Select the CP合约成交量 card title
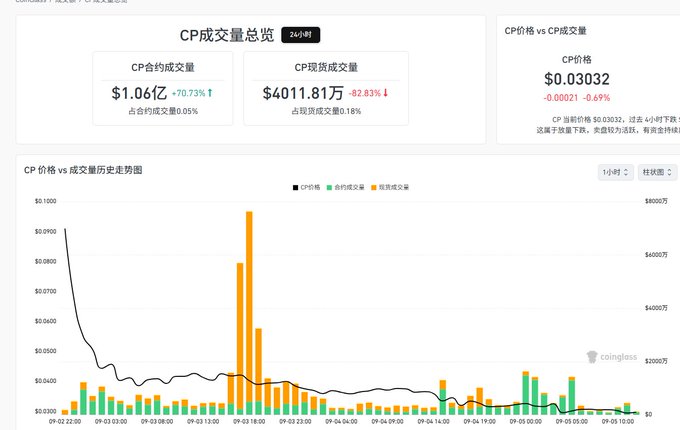This screenshot has width=680, height=430. [x=163, y=67]
